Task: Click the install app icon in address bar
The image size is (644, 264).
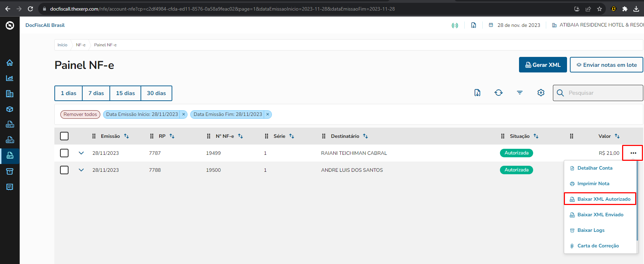Action: (577, 9)
